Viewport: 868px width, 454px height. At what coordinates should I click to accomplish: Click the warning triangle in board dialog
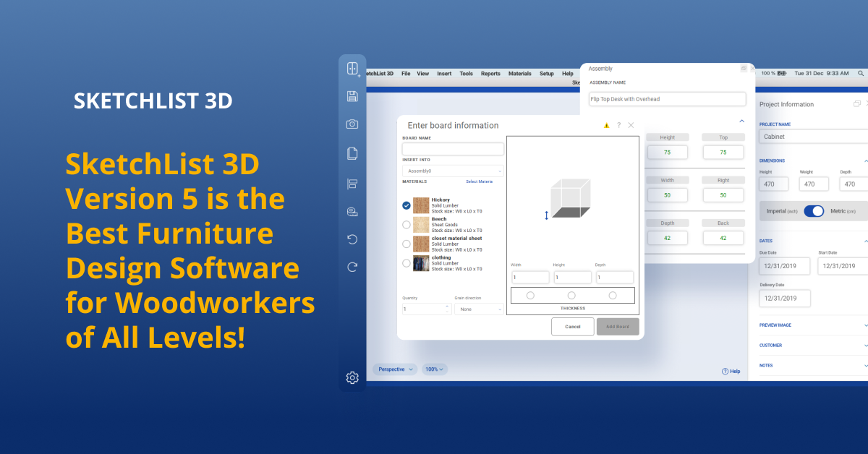606,126
